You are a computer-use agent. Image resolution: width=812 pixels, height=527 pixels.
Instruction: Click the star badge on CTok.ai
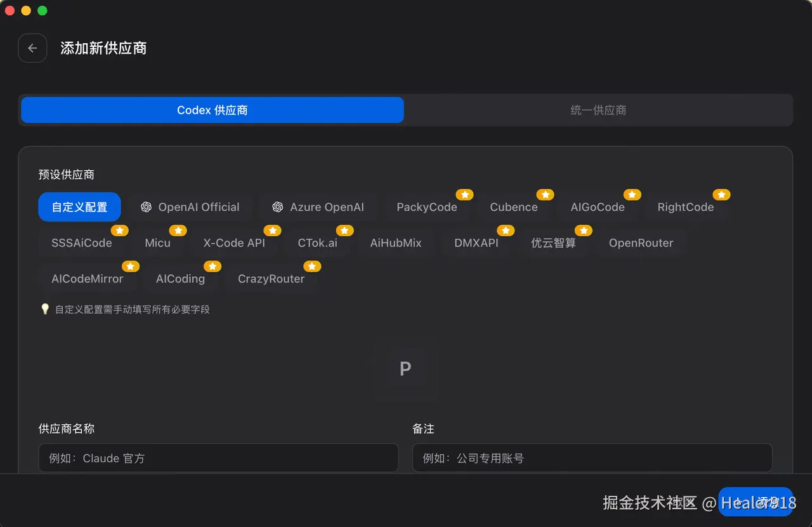(x=345, y=230)
